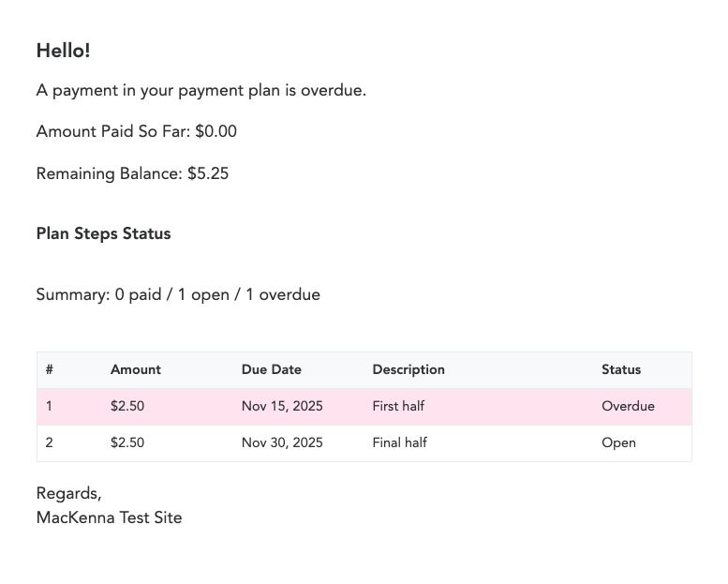Click the Open status cell
The image size is (728, 584).
pos(618,443)
